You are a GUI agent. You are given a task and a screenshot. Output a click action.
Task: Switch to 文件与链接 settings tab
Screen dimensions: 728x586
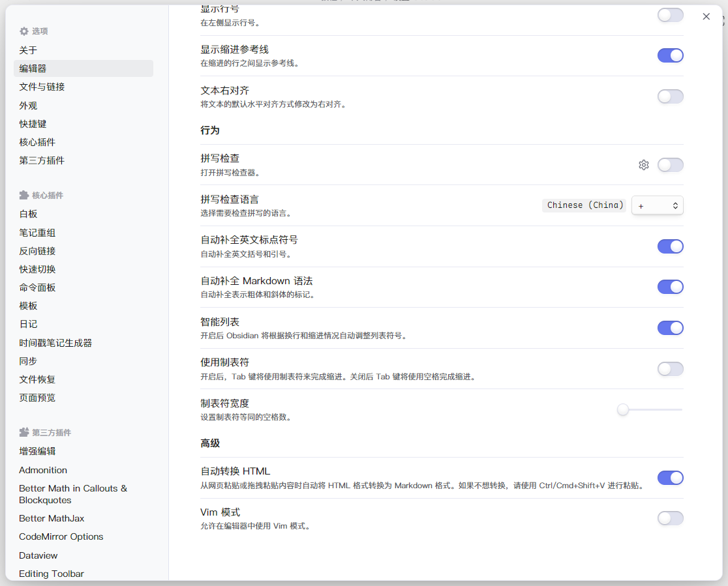pyautogui.click(x=42, y=87)
